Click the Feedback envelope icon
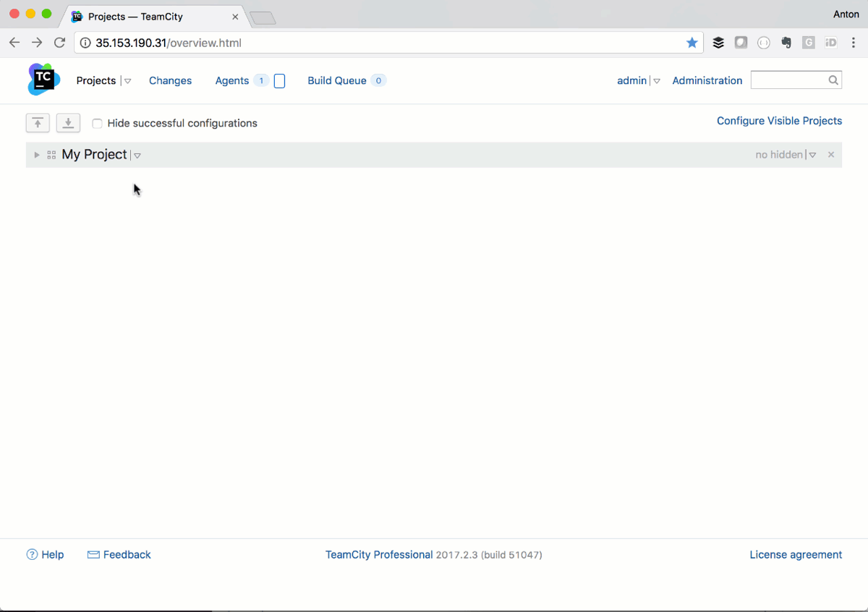The height and width of the screenshot is (612, 868). (93, 554)
